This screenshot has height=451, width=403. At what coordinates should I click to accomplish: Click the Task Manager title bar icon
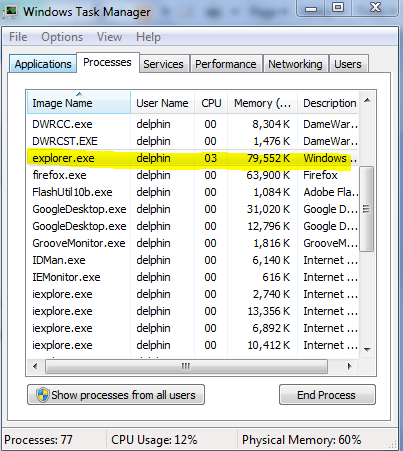(x=10, y=12)
